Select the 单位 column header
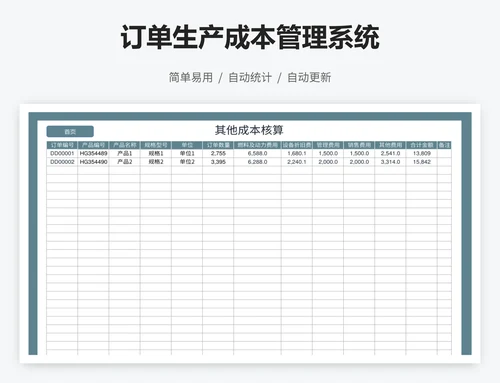The image size is (500, 383). pyautogui.click(x=187, y=145)
